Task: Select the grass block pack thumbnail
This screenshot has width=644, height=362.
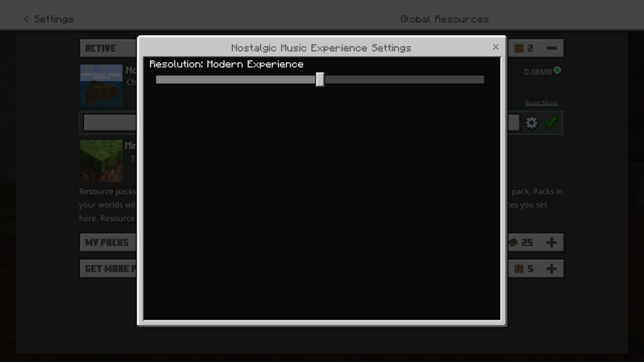Action: 101,161
